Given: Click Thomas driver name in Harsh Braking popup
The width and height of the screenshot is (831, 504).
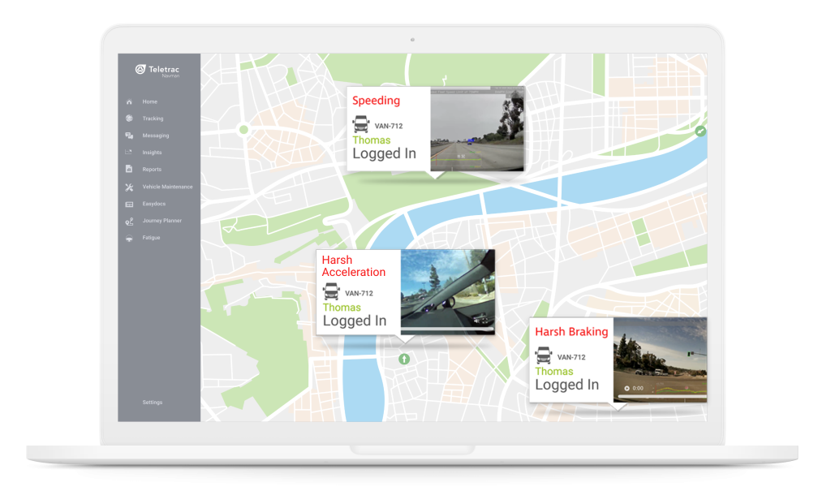Looking at the screenshot, I should tap(554, 371).
